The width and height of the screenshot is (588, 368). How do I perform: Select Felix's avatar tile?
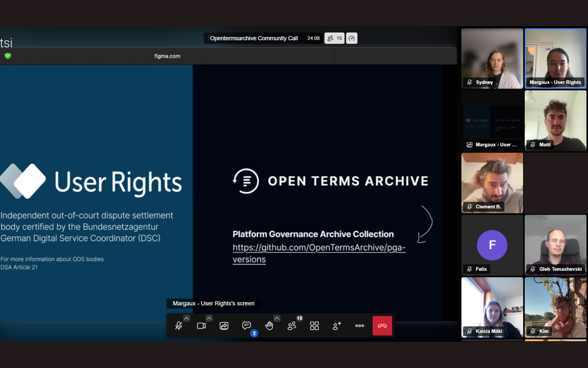[492, 245]
